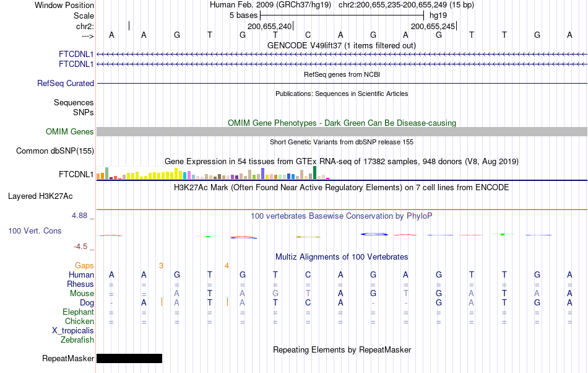Open Publications: Sequences in Scientific Articles title
The width and height of the screenshot is (588, 373).
tap(342, 94)
